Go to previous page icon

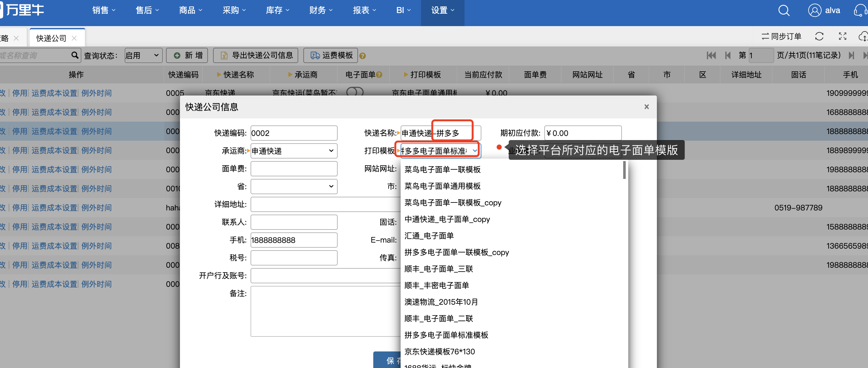click(727, 55)
